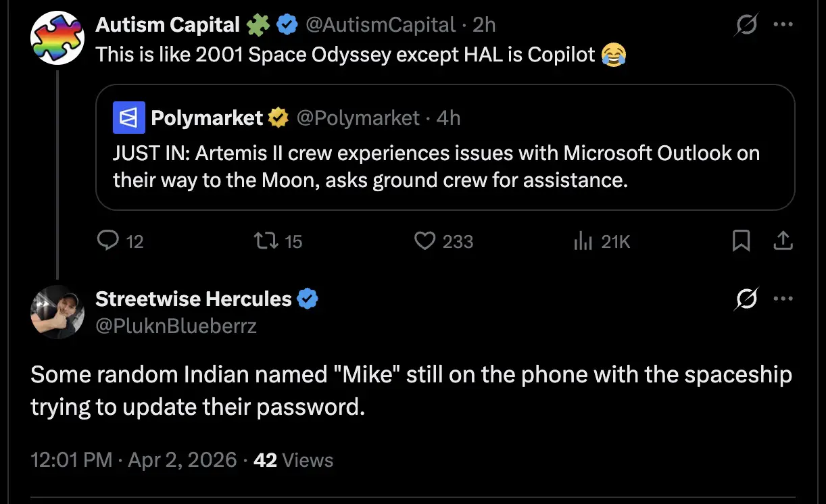The image size is (826, 504).
Task: Open more options for Autism Capital post
Action: coord(783,25)
